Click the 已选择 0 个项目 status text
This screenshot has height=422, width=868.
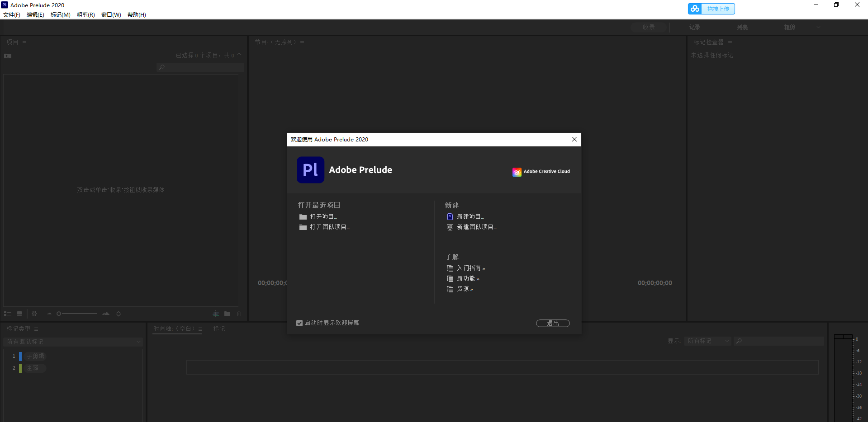coord(209,56)
